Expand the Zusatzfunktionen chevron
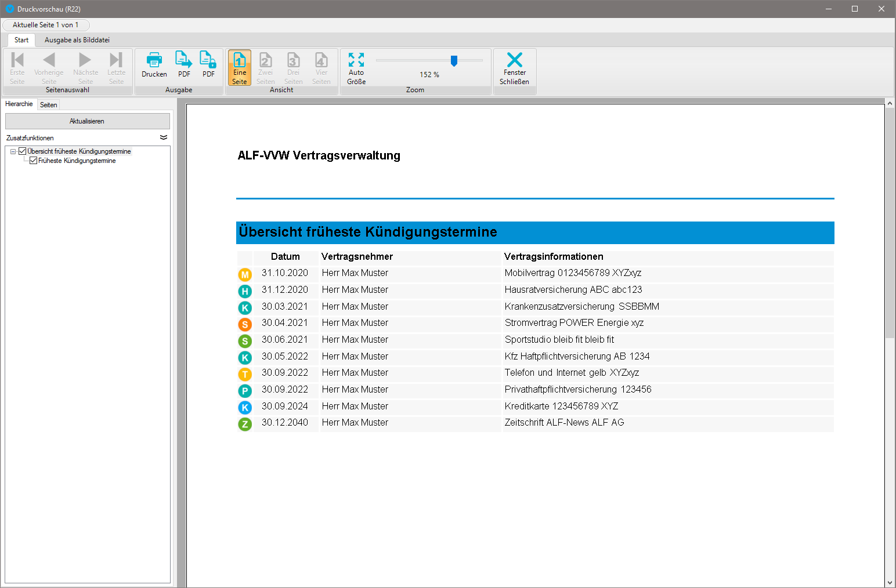Viewport: 896px width, 588px height. click(164, 137)
